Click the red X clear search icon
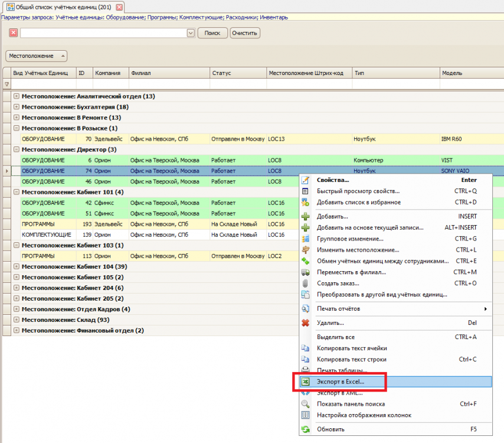This screenshot has height=443, width=504. click(13, 33)
